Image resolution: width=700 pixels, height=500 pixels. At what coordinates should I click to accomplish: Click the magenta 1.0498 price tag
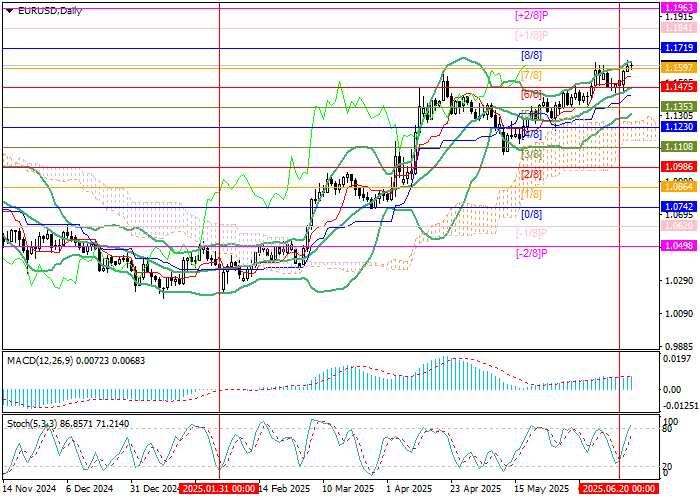coord(679,247)
